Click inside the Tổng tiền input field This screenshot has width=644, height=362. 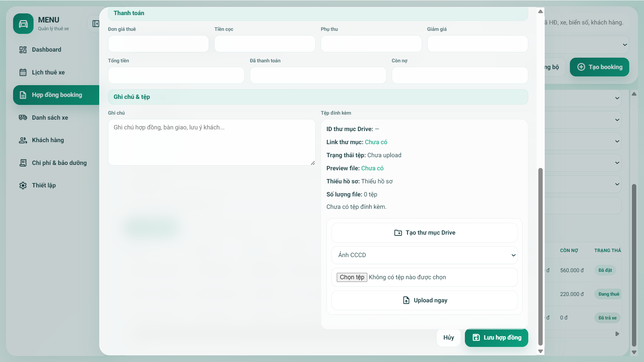pos(176,75)
